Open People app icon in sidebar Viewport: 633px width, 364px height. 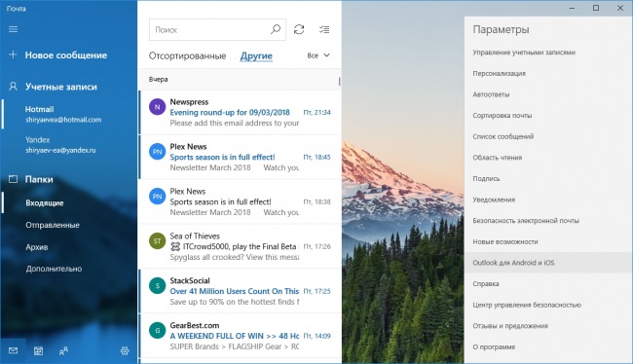[63, 351]
